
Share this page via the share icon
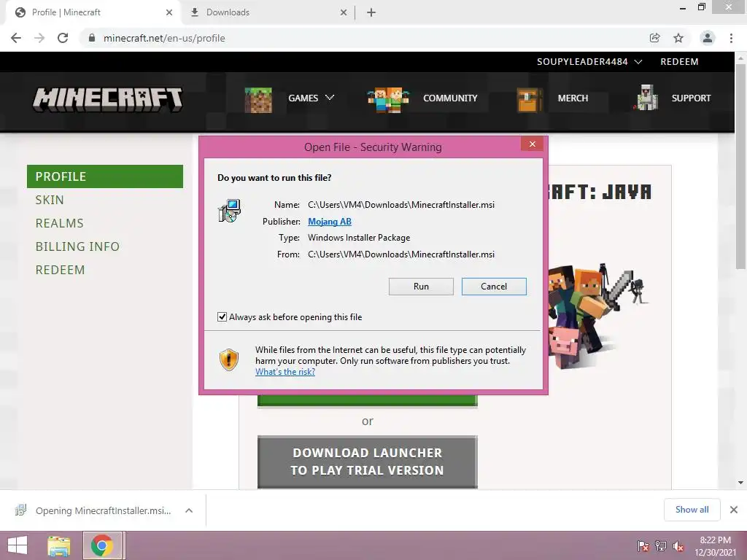click(654, 38)
